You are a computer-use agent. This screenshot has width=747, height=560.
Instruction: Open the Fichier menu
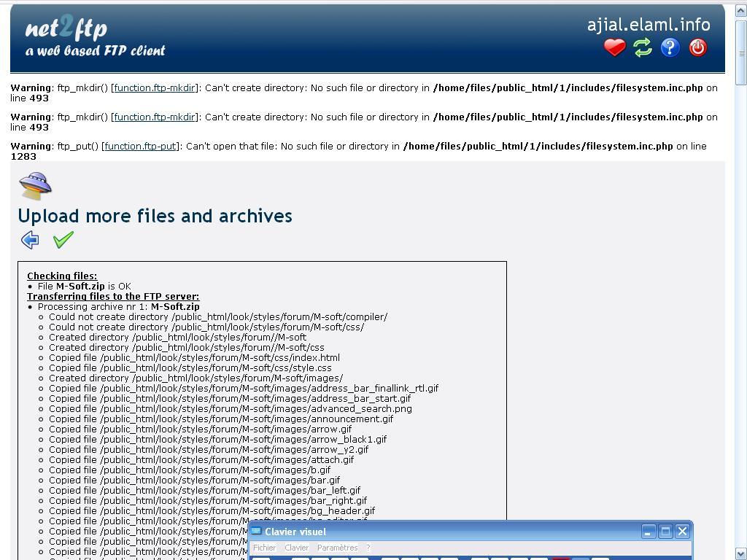coord(264,548)
